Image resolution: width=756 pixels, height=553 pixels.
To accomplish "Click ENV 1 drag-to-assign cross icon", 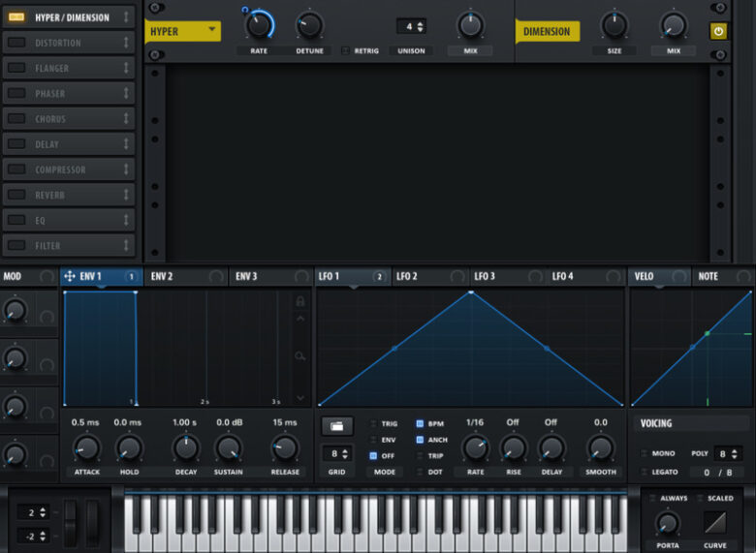I will coord(70,276).
